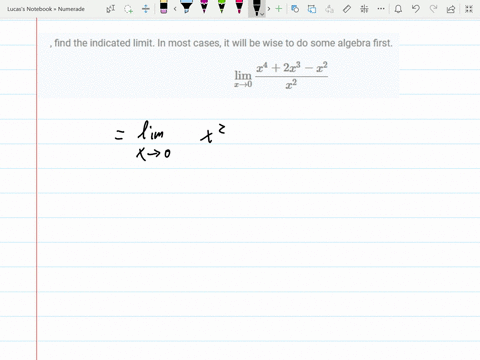
Task: Open the more options ellipsis menu
Action: [x=381, y=9]
